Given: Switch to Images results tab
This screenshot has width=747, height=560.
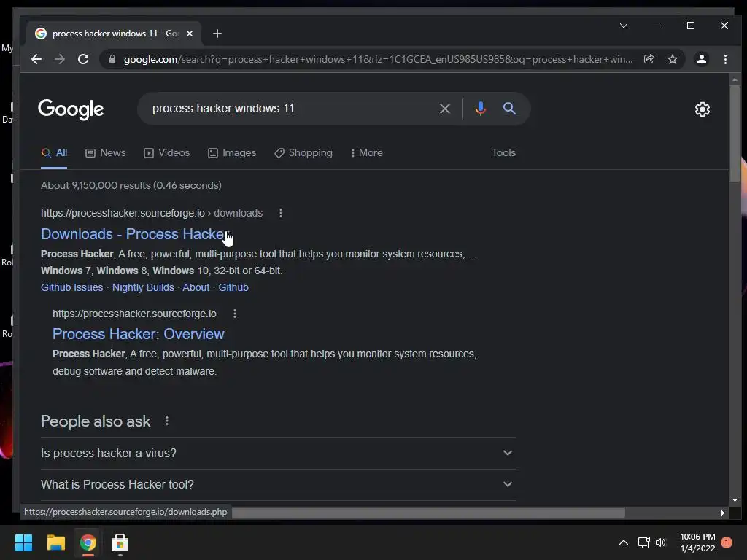Looking at the screenshot, I should click(232, 153).
